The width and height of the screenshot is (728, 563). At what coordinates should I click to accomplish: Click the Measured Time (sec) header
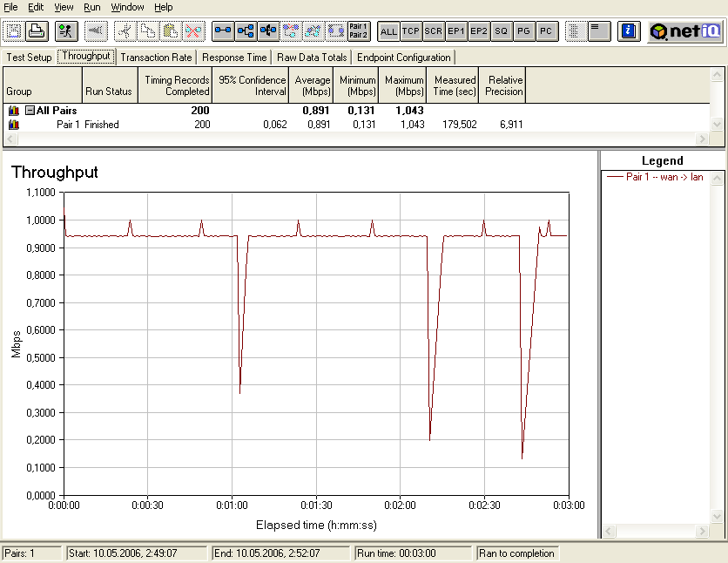point(453,85)
